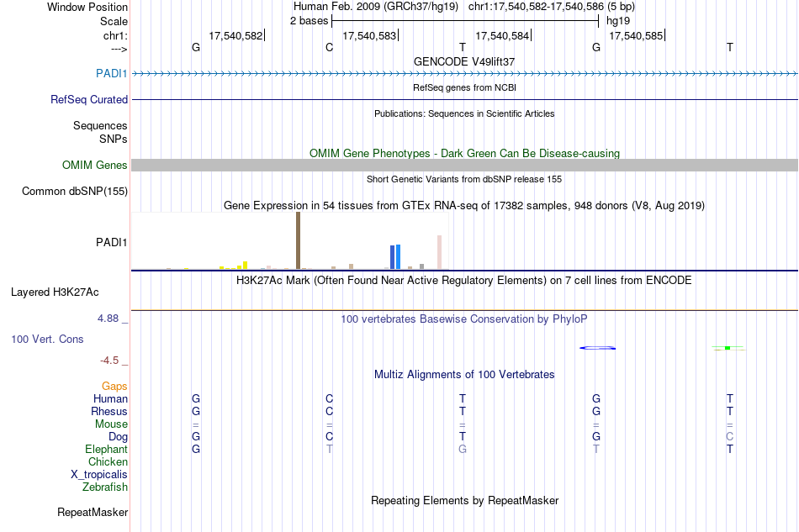Image resolution: width=799 pixels, height=532 pixels.
Task: Click the Window Position label
Action: point(87,7)
